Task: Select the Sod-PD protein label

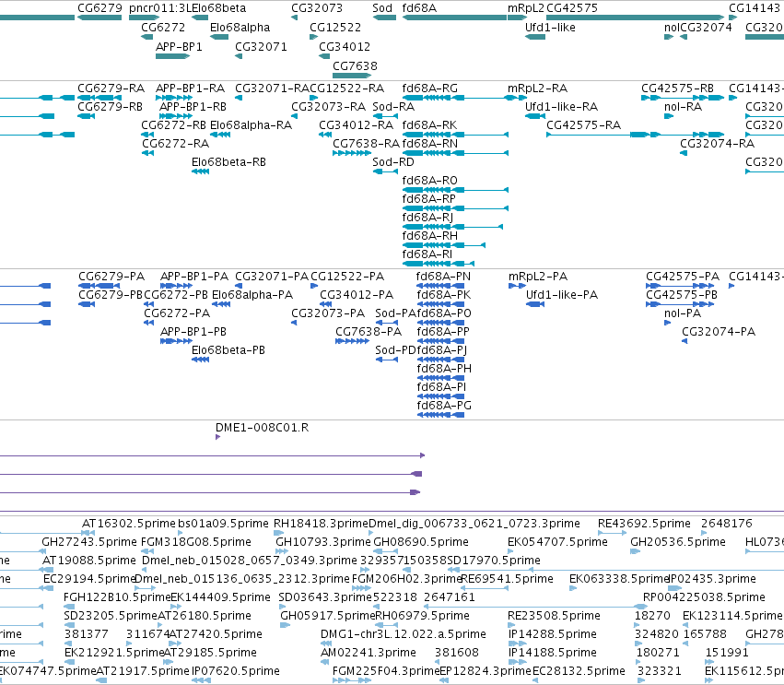Action: (395, 350)
